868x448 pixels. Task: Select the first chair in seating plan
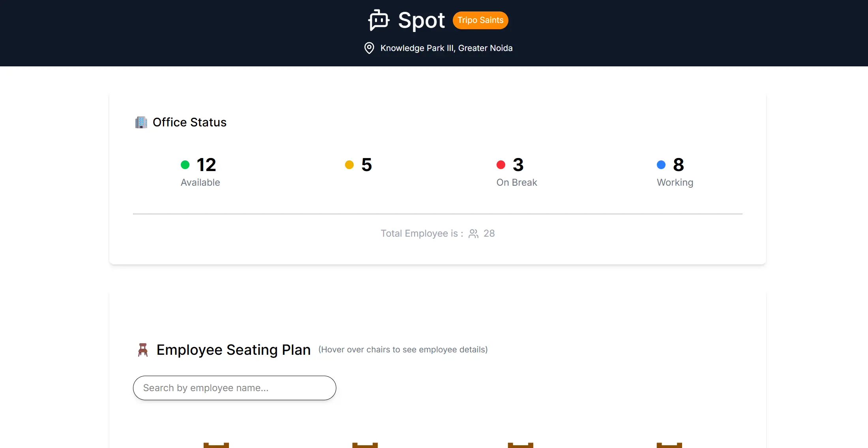pos(216,444)
